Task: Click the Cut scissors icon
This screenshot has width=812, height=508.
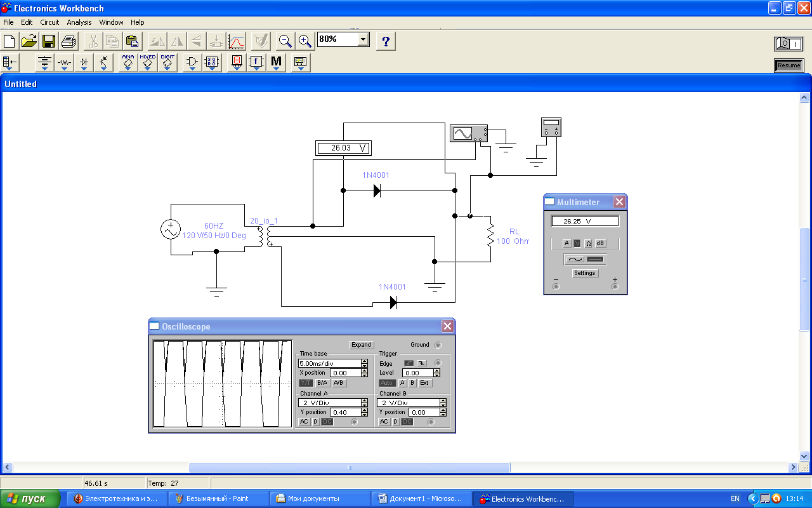Action: 93,41
